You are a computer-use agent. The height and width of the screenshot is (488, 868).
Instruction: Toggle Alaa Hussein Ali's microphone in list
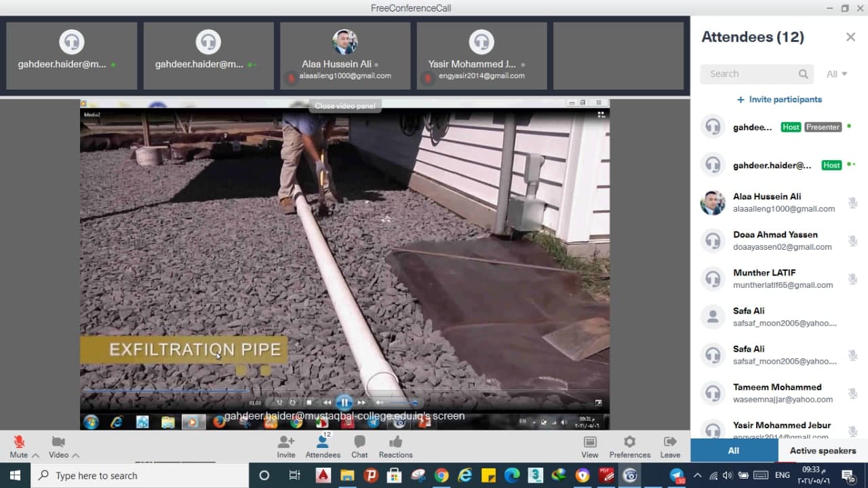853,202
